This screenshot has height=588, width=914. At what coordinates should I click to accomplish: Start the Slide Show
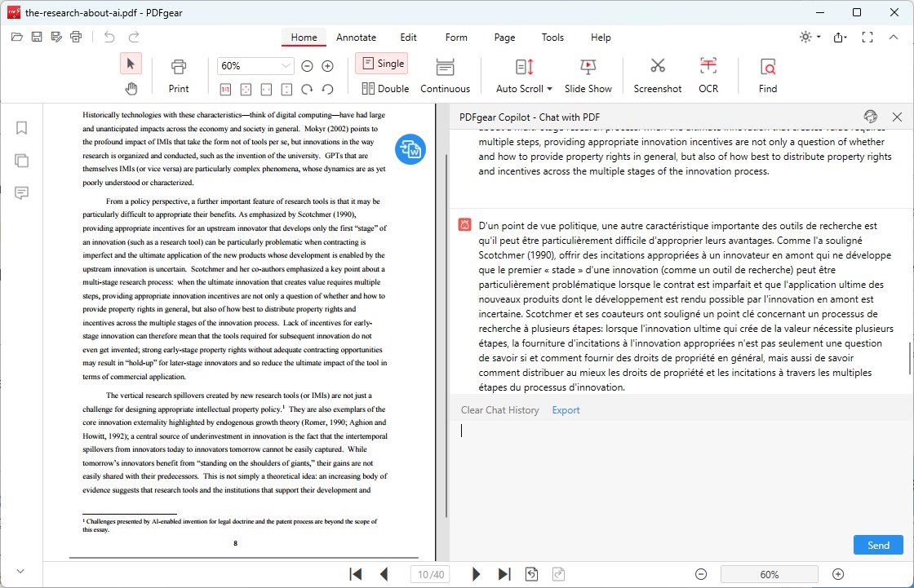point(588,76)
